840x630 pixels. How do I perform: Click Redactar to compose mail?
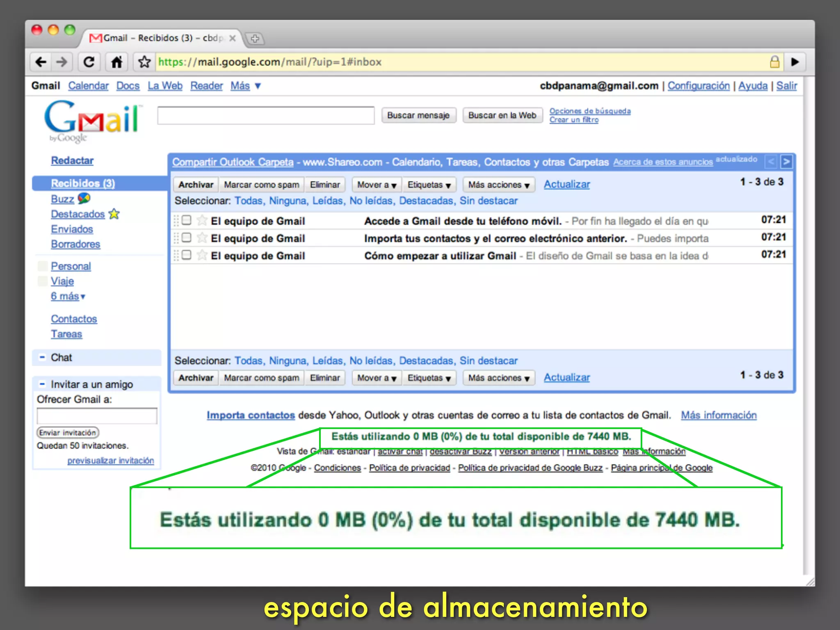[72, 160]
